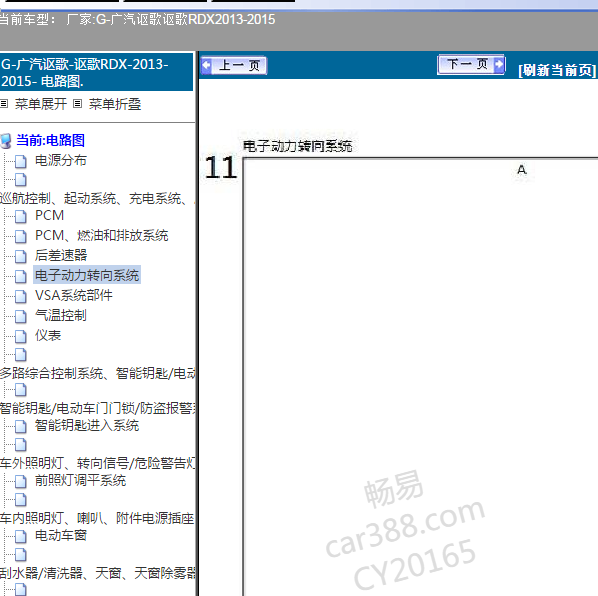Click the 刷新当前页 link
This screenshot has height=596, width=598.
[557, 70]
